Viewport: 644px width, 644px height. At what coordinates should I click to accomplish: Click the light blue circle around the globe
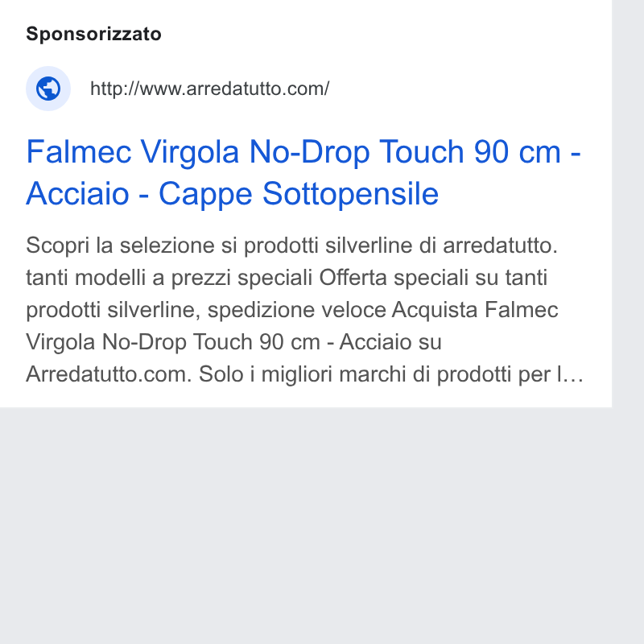click(x=48, y=89)
